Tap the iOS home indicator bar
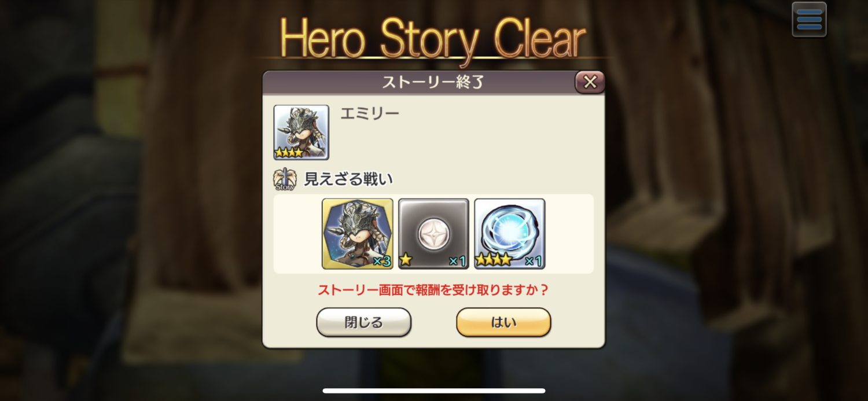 pyautogui.click(x=434, y=391)
